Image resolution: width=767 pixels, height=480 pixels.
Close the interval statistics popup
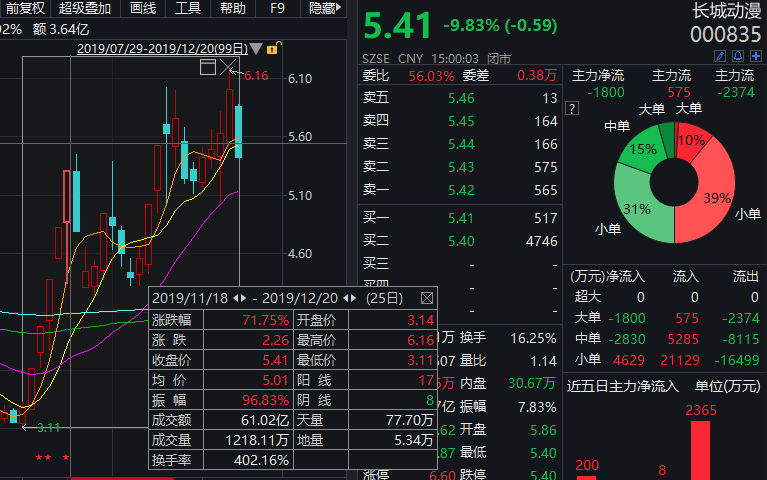point(427,298)
